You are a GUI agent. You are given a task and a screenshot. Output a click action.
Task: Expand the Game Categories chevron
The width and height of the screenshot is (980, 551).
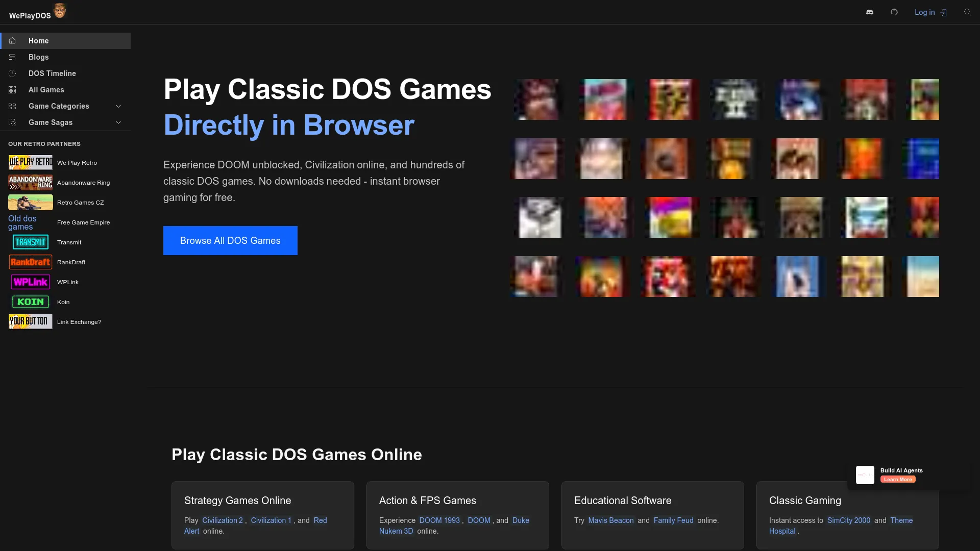118,106
